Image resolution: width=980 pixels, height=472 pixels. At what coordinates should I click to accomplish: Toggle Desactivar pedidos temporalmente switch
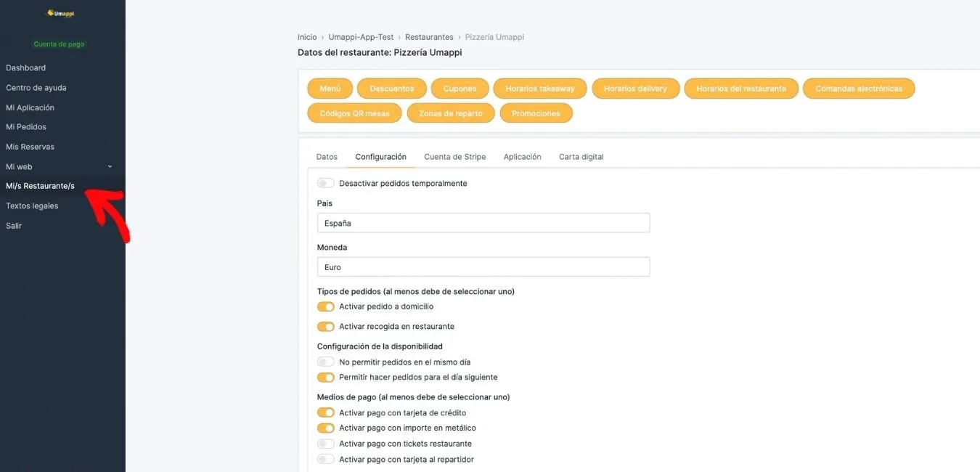pyautogui.click(x=326, y=183)
